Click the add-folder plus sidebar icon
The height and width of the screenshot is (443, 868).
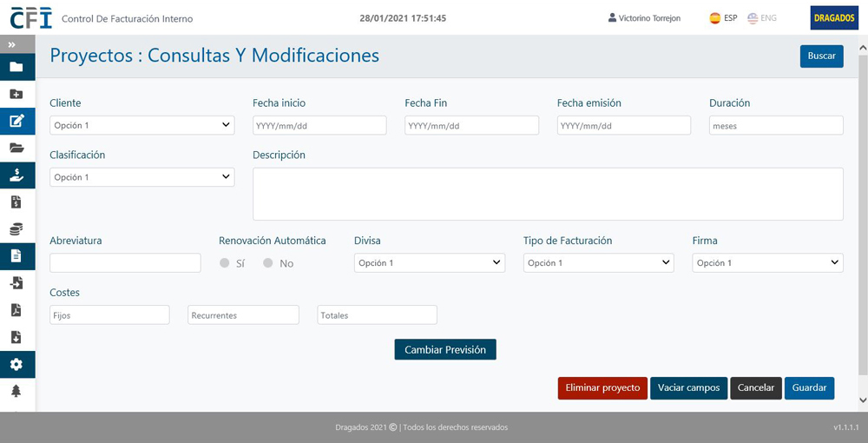pos(16,94)
